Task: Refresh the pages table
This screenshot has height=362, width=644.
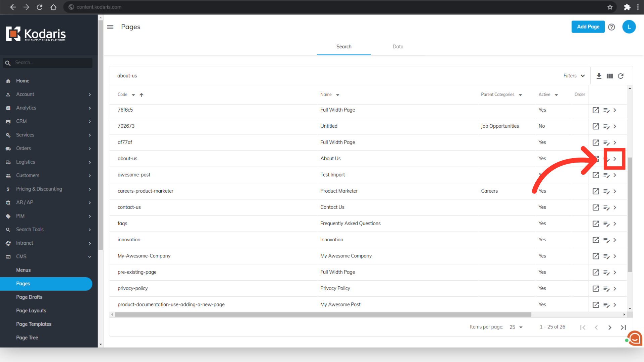Action: click(621, 76)
